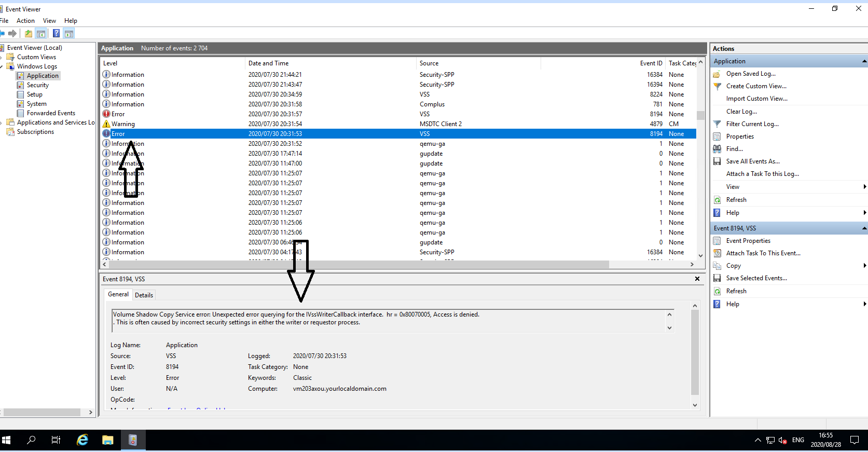Open the View menu
Viewport: 868px width, 452px height.
pos(49,21)
